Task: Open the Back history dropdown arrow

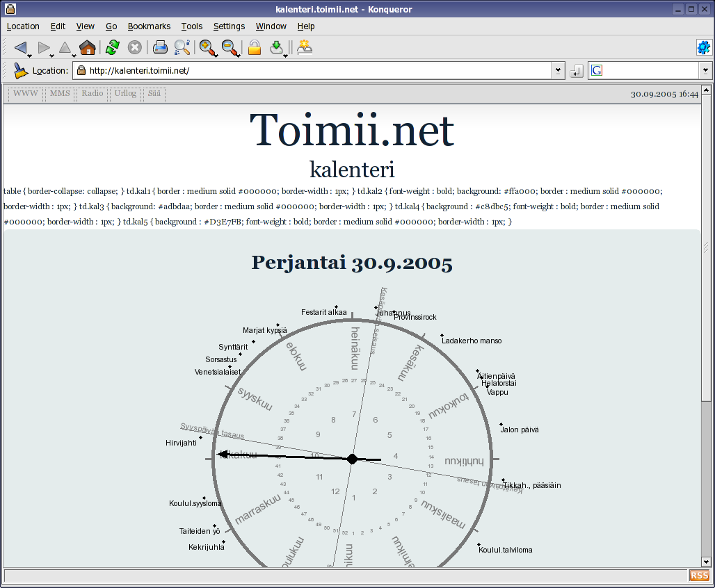Action: [30, 55]
